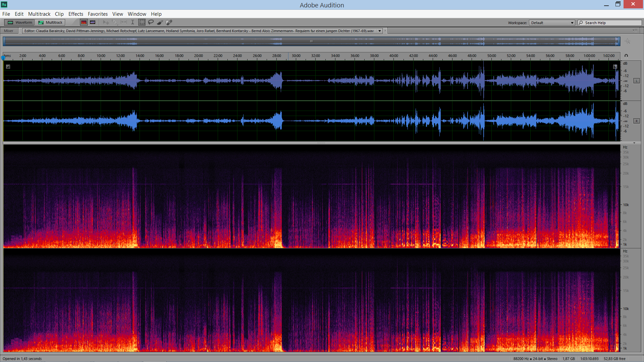This screenshot has width=644, height=362.
Task: Open the Effects menu
Action: [75, 14]
